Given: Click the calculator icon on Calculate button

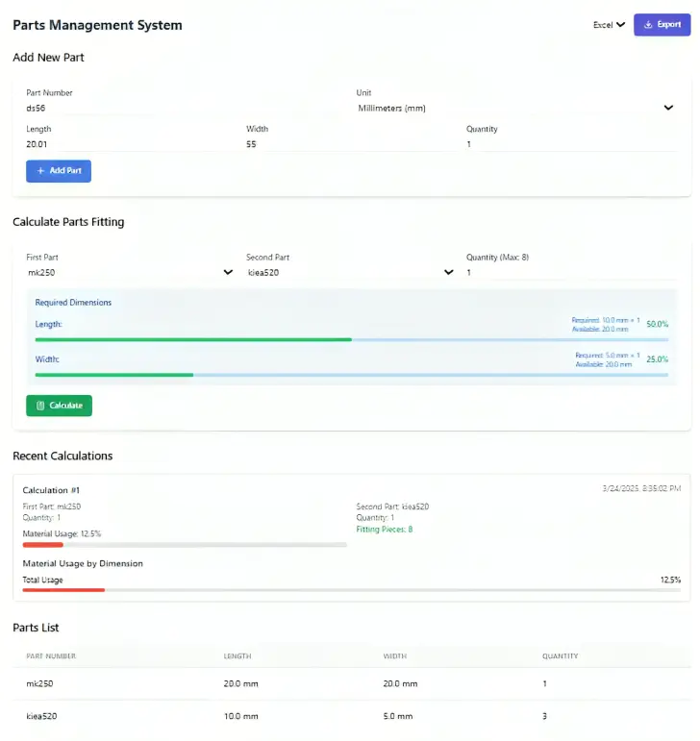Looking at the screenshot, I should (x=40, y=406).
